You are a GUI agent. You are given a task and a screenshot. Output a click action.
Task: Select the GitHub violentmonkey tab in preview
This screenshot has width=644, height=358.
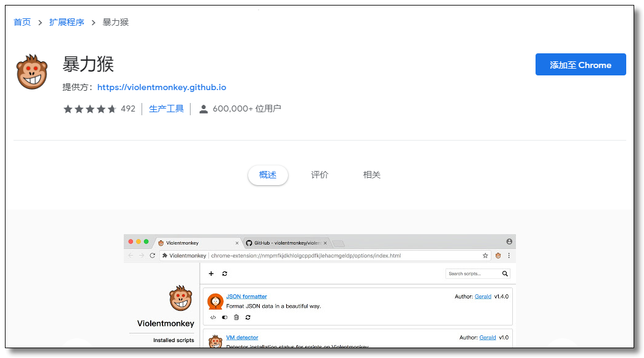click(287, 243)
